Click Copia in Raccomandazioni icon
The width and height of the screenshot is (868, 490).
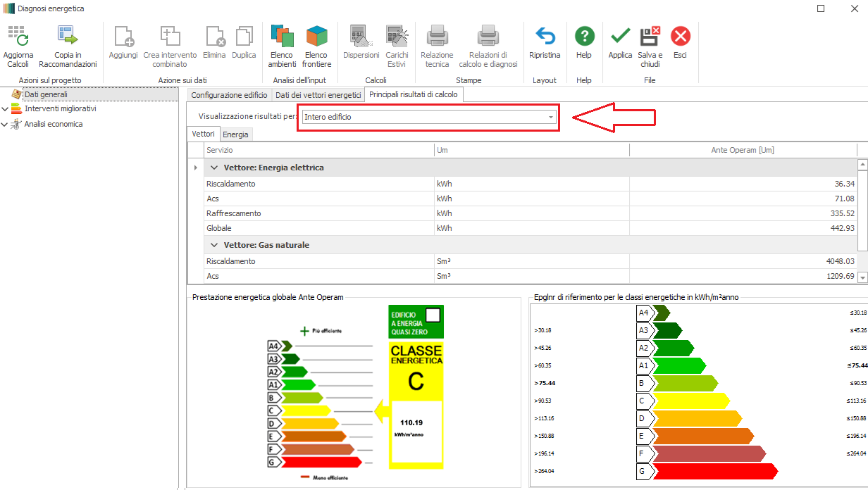[68, 37]
